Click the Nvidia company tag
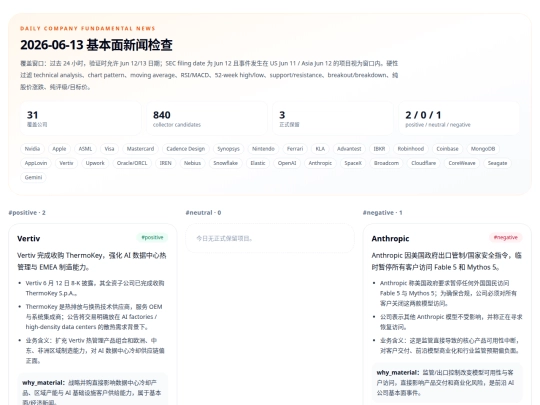 [x=32, y=149]
